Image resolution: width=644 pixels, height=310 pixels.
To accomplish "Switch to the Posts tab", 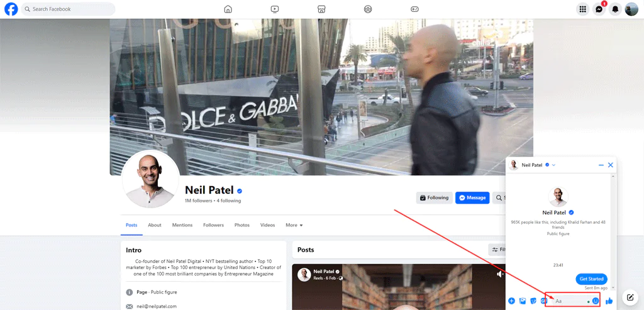I will 131,225.
